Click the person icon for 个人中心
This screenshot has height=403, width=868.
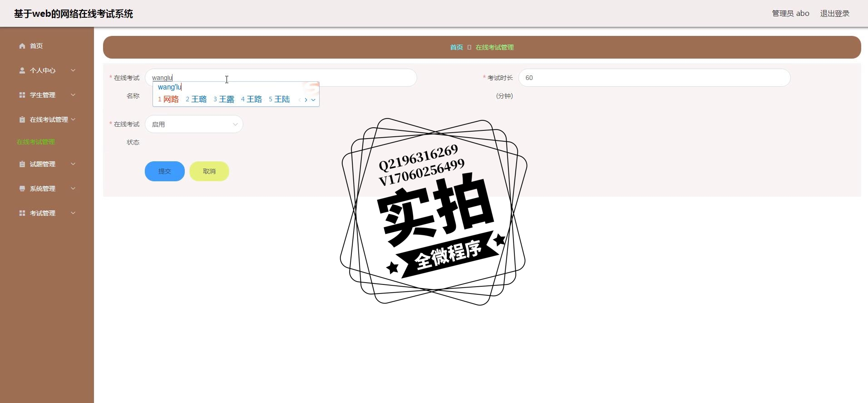click(x=22, y=70)
